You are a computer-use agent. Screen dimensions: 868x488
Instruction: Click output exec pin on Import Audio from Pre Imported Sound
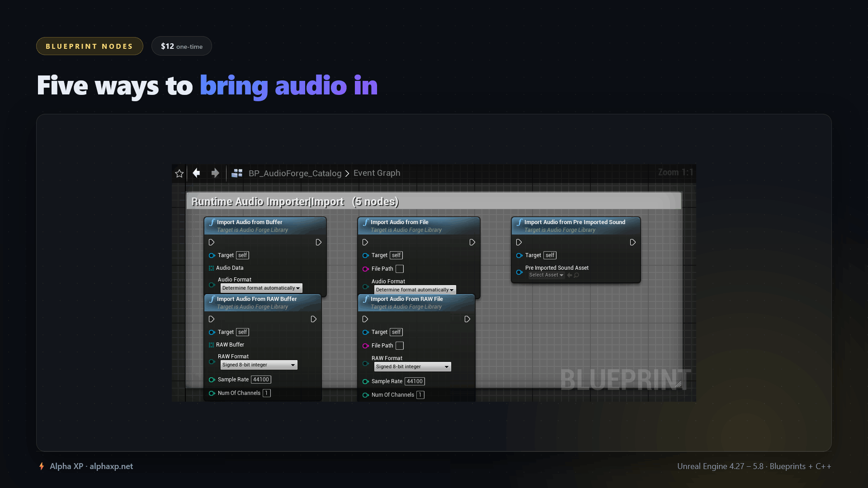point(633,243)
